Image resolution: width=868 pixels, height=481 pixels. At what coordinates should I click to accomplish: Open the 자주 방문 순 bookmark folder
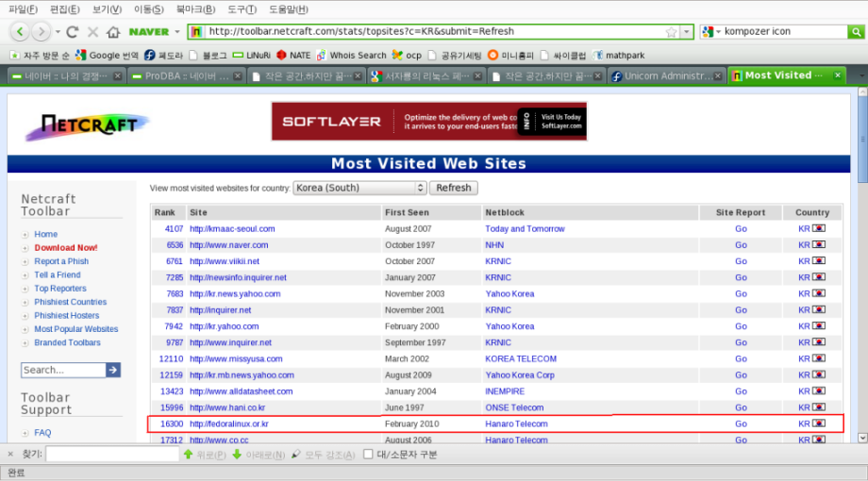[40, 56]
